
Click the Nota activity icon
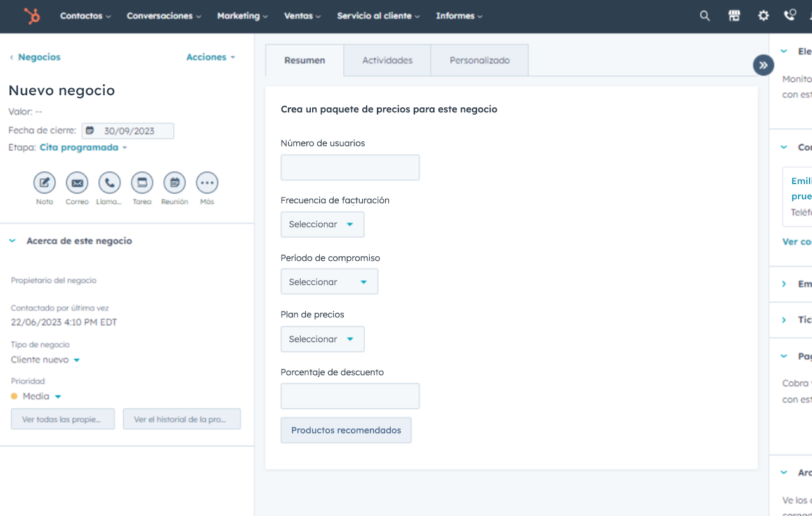[44, 183]
